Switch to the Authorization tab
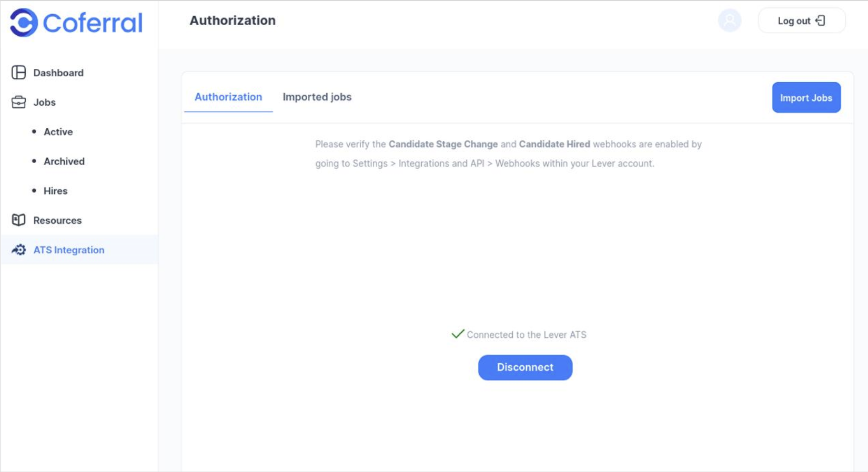The height and width of the screenshot is (472, 868). [228, 97]
